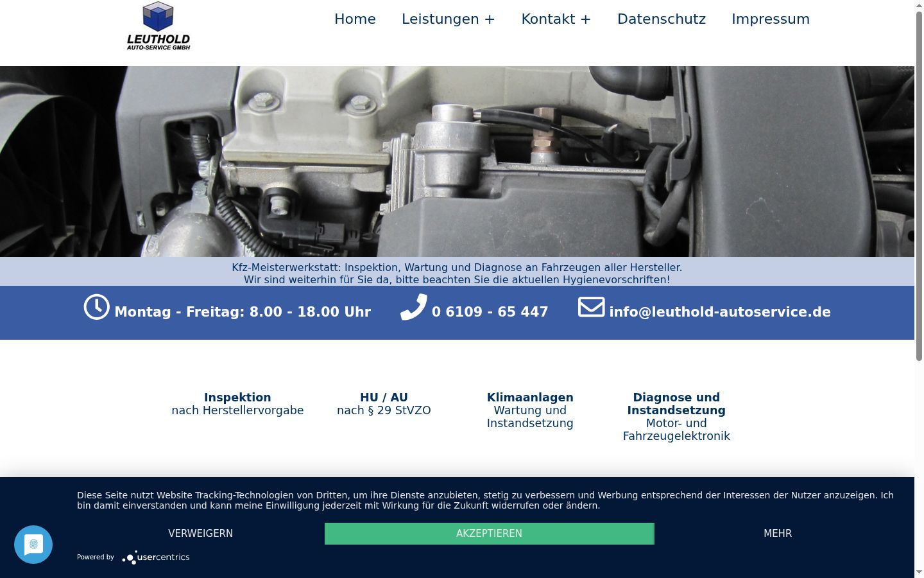The image size is (924, 578).
Task: Click 'Motor- und Fahrzeugelektronik' text
Action: 676,430
